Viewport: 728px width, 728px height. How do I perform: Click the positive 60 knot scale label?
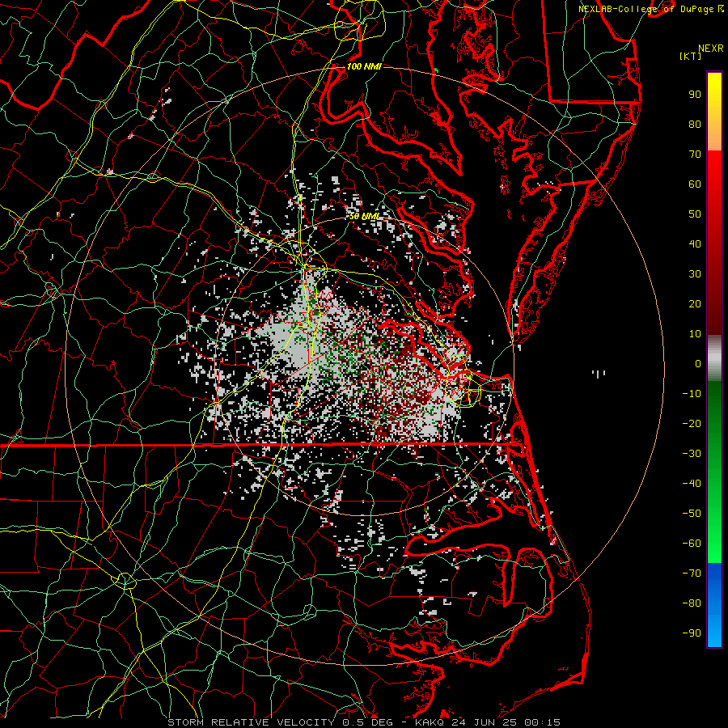tap(695, 184)
